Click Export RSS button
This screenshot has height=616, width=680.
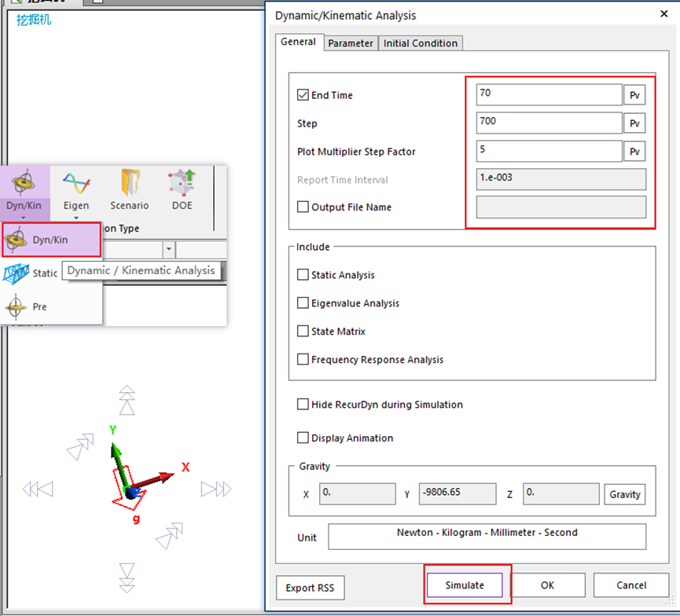(x=310, y=588)
